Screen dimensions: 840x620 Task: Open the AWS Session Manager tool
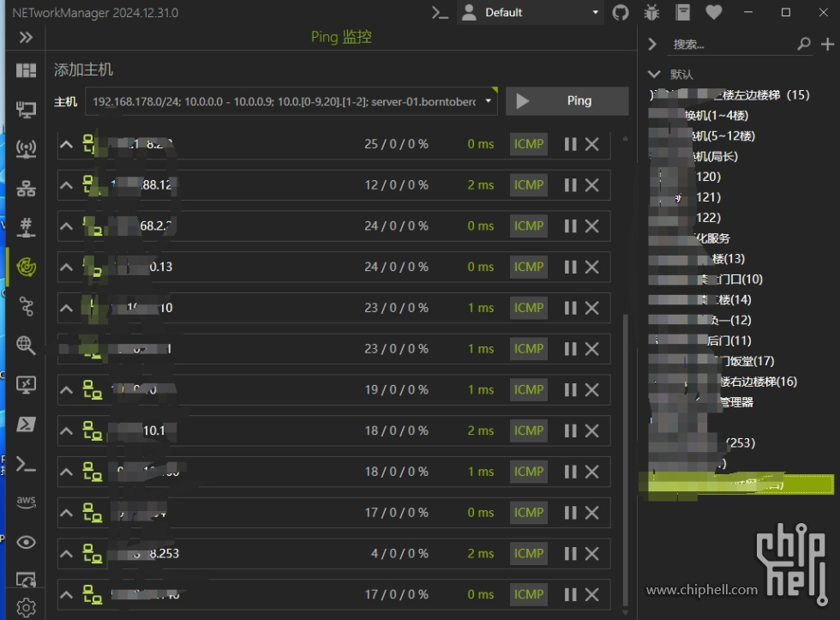pos(26,503)
